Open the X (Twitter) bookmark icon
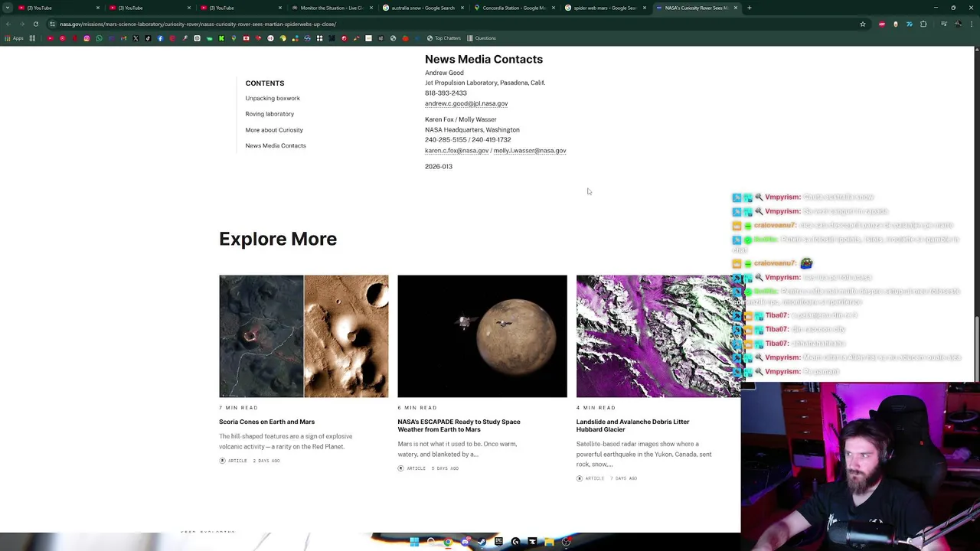This screenshot has height=551, width=980. 136,38
